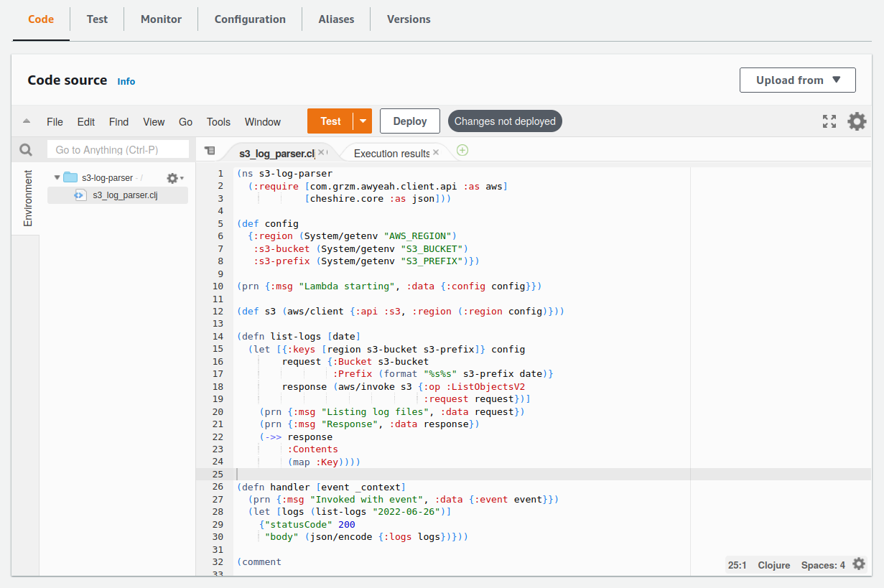The image size is (884, 588).
Task: Collapse the s3-log-parser folder tree
Action: coord(57,177)
